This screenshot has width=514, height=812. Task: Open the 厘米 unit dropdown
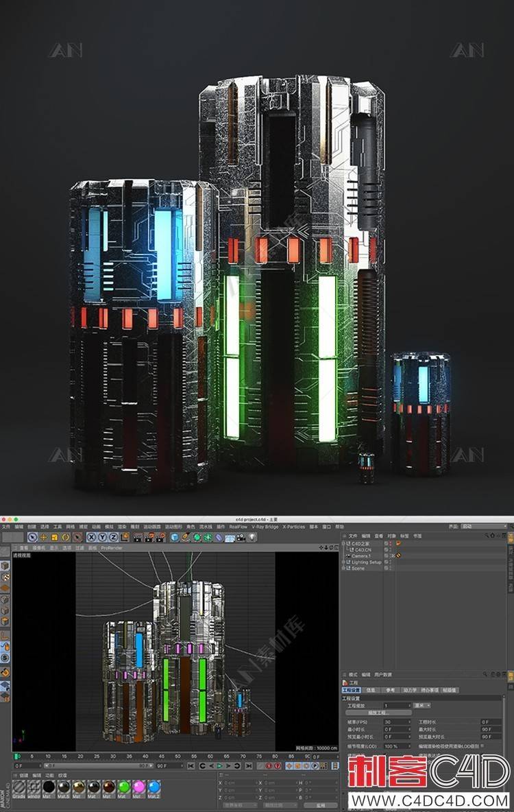422,705
